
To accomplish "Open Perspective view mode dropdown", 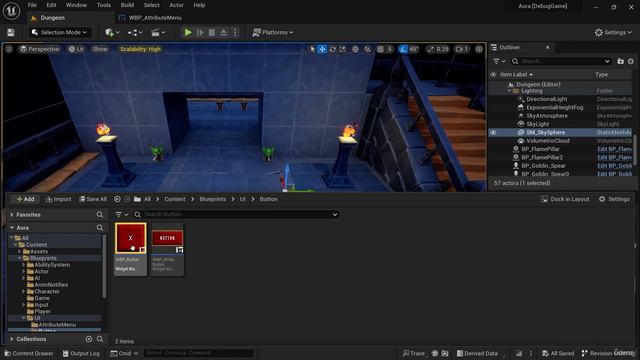I will point(39,49).
